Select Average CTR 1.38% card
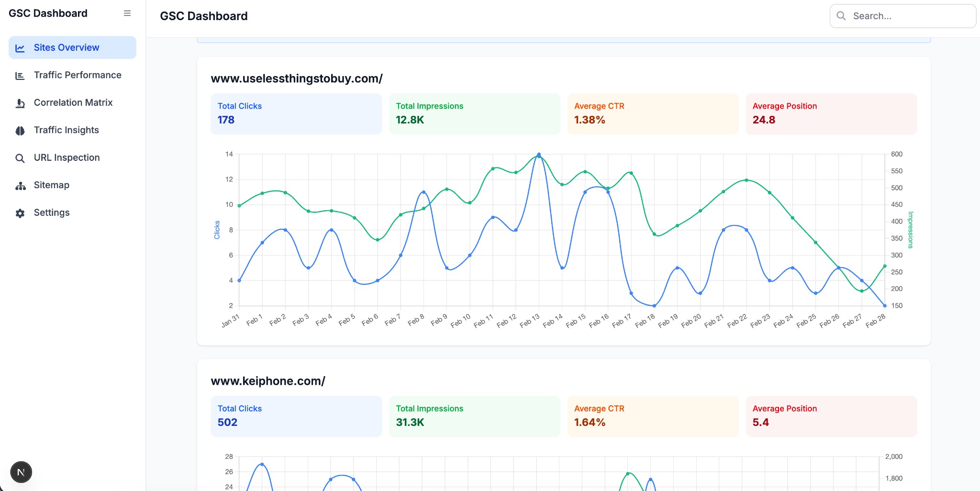 coord(653,114)
